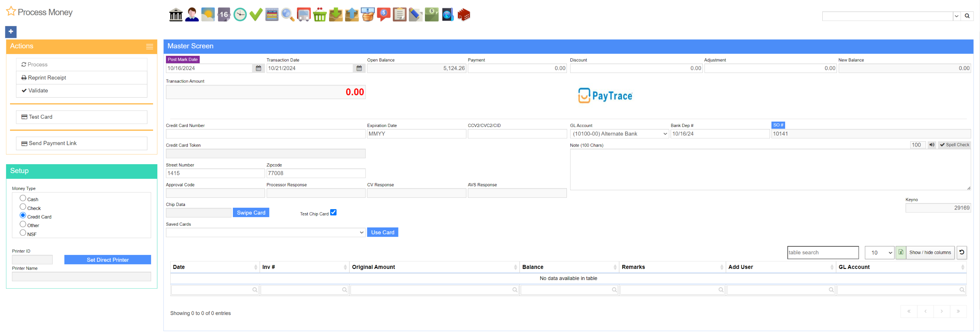This screenshot has width=980, height=334.
Task: Click the person avatar toolbar icon
Action: pos(192,15)
